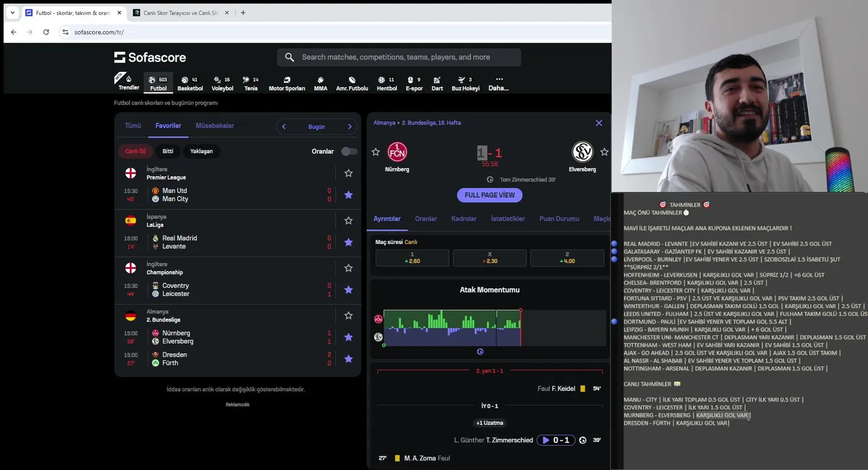Expand the Daha... more sports menu
The image size is (868, 470).
tap(498, 83)
